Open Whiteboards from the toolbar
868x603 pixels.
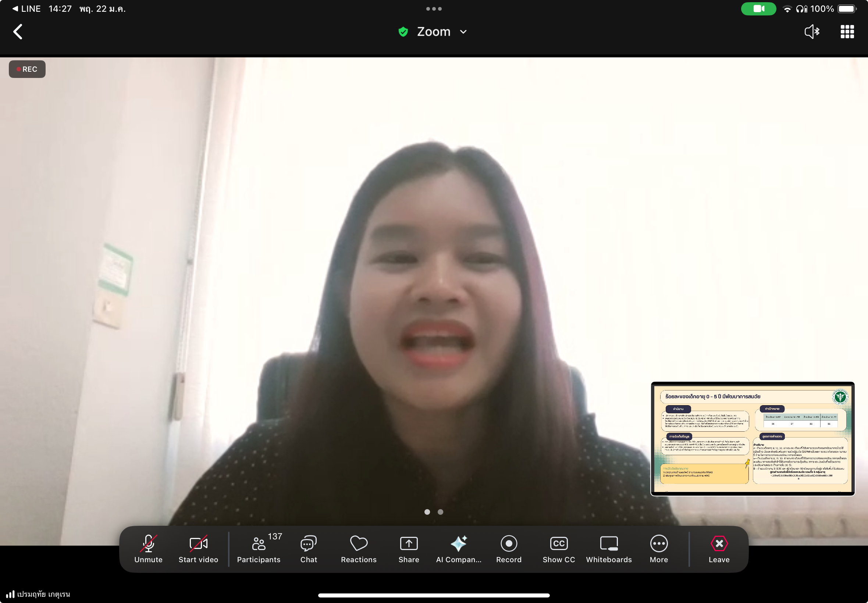[x=608, y=548]
